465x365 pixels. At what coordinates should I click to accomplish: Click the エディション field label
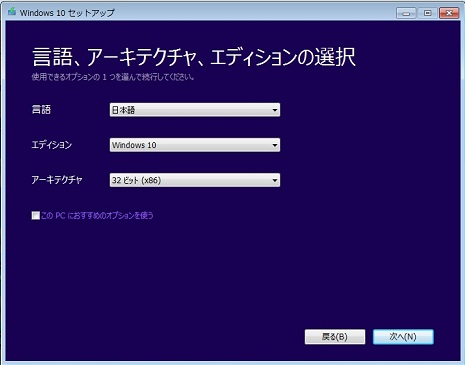point(52,145)
